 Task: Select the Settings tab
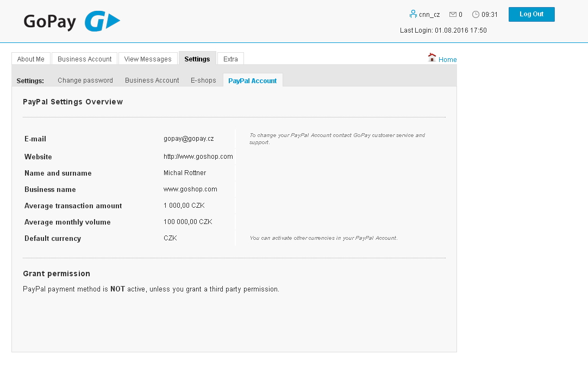(x=197, y=59)
